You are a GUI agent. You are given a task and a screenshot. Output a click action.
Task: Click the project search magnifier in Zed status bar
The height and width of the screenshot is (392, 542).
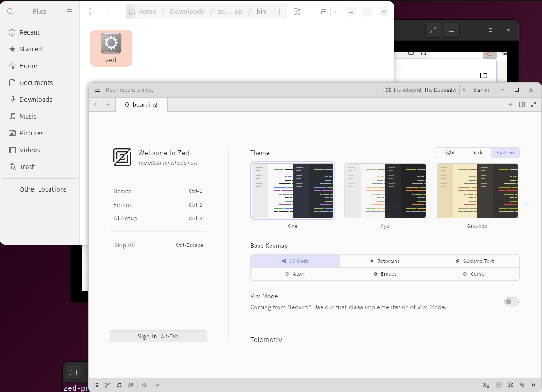(x=144, y=385)
